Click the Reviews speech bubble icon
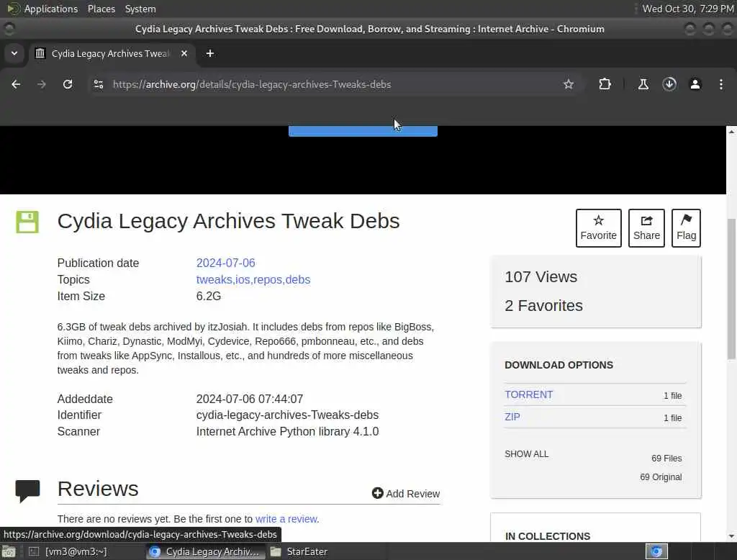This screenshot has height=560, width=737. point(27,491)
